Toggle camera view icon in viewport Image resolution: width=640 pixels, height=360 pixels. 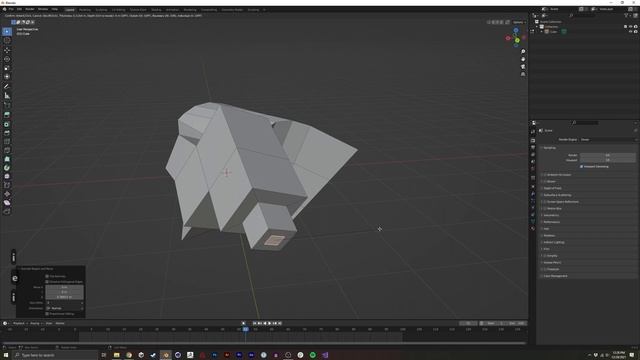pos(523,67)
